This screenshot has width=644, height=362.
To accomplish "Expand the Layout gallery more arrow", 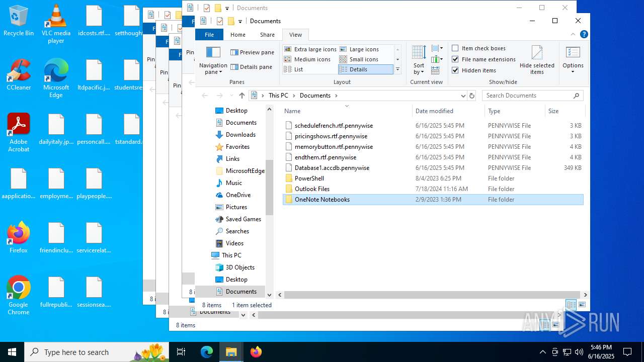I will click(397, 69).
